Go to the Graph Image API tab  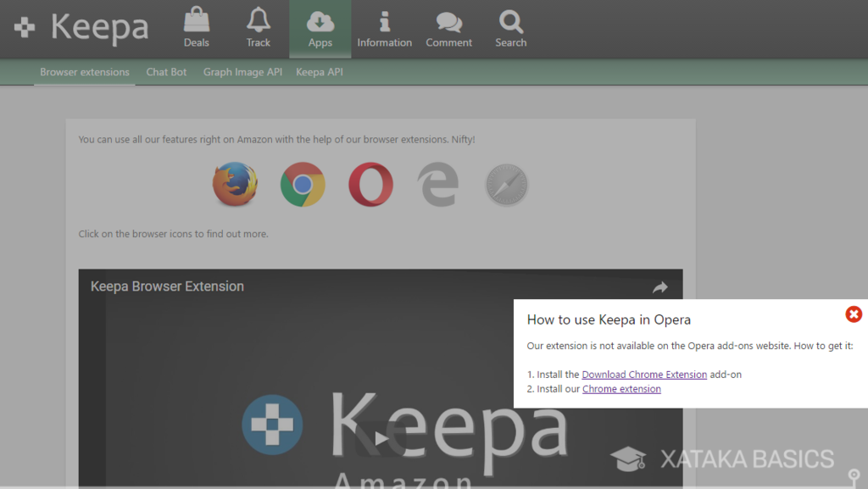pyautogui.click(x=242, y=72)
